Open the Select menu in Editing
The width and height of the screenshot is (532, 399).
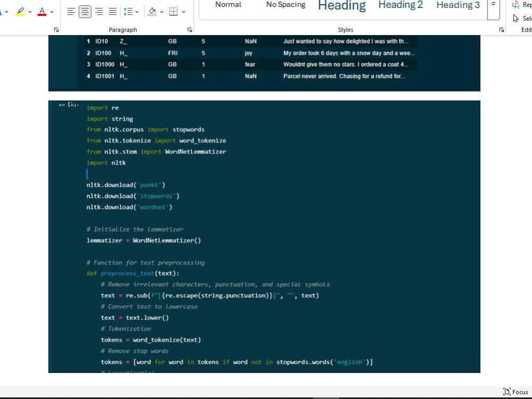(x=522, y=18)
